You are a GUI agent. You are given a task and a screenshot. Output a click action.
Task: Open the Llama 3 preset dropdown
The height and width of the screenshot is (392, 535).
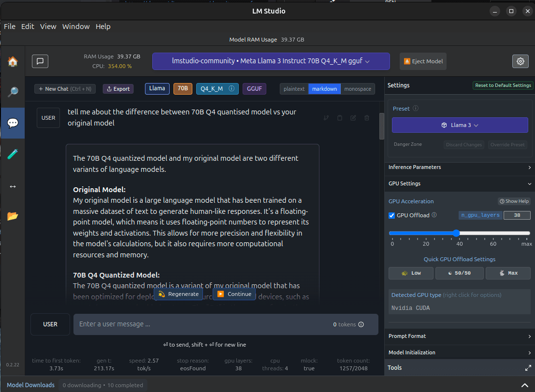click(460, 125)
